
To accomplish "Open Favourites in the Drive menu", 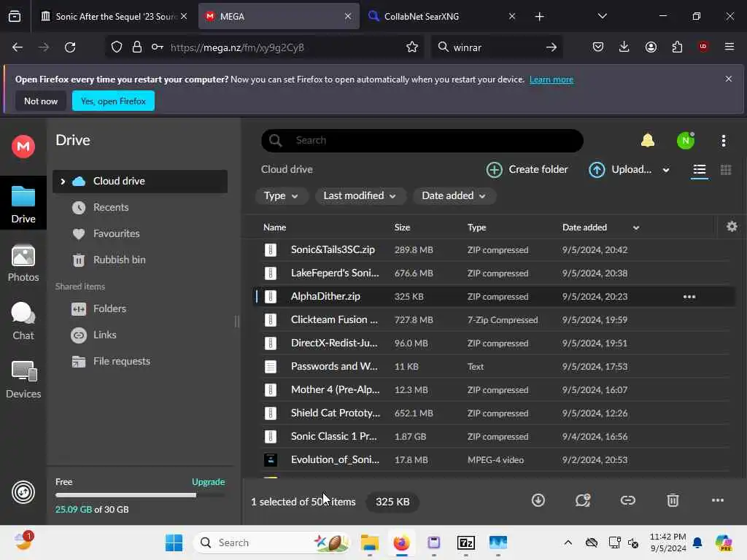I will coord(116,234).
